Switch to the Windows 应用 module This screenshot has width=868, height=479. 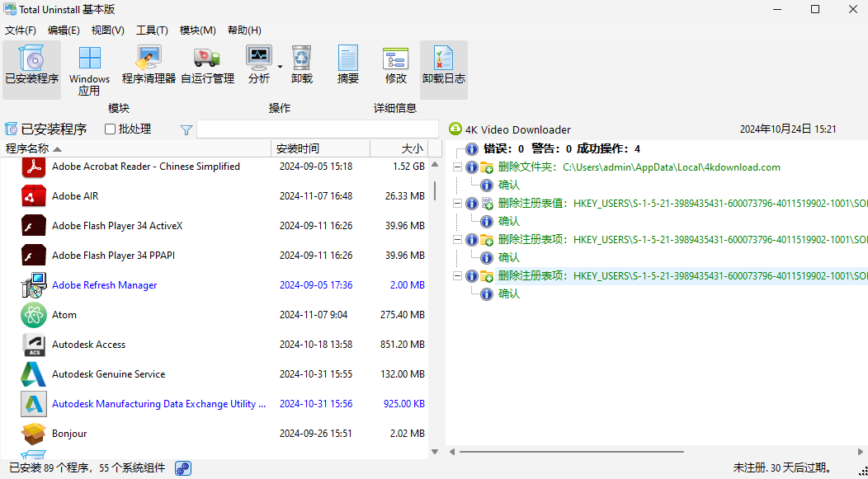(89, 70)
